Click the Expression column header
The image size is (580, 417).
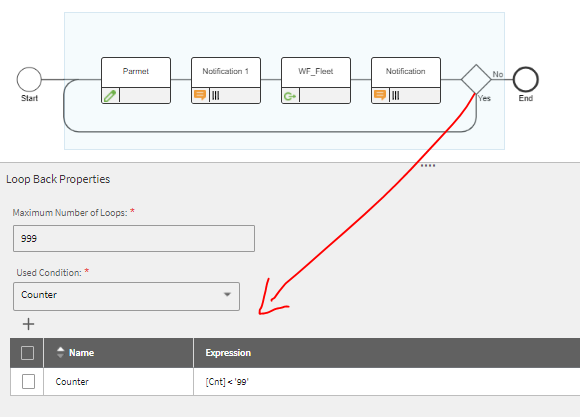point(228,353)
